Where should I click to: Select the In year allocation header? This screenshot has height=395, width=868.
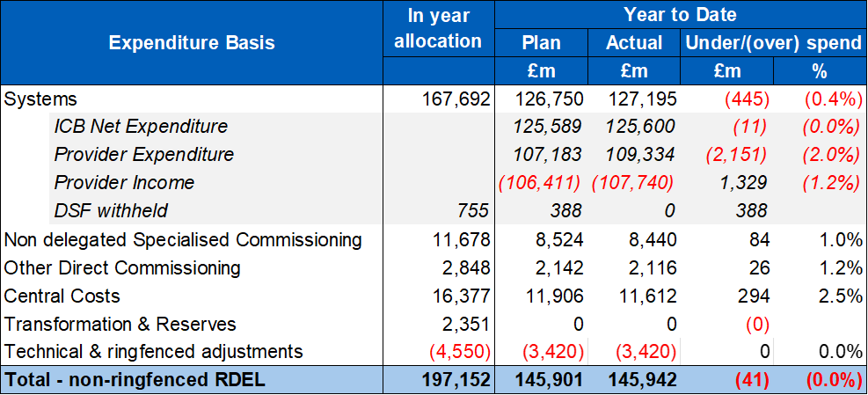pyautogui.click(x=438, y=28)
